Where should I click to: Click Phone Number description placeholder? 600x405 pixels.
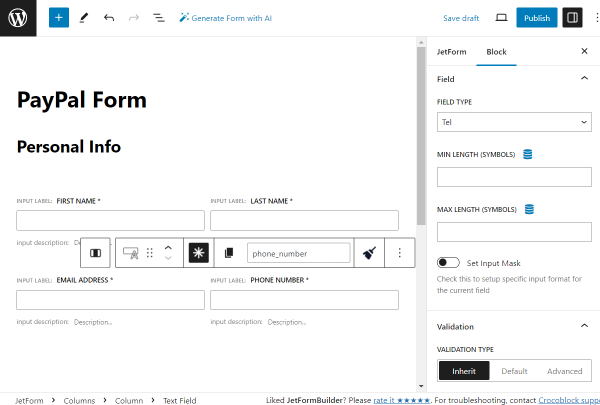tap(287, 322)
